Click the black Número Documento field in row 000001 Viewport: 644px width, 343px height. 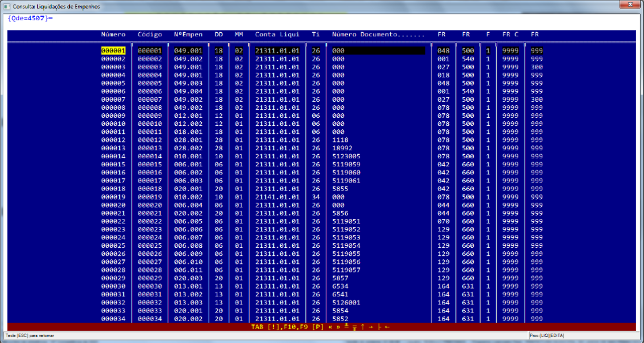click(379, 51)
